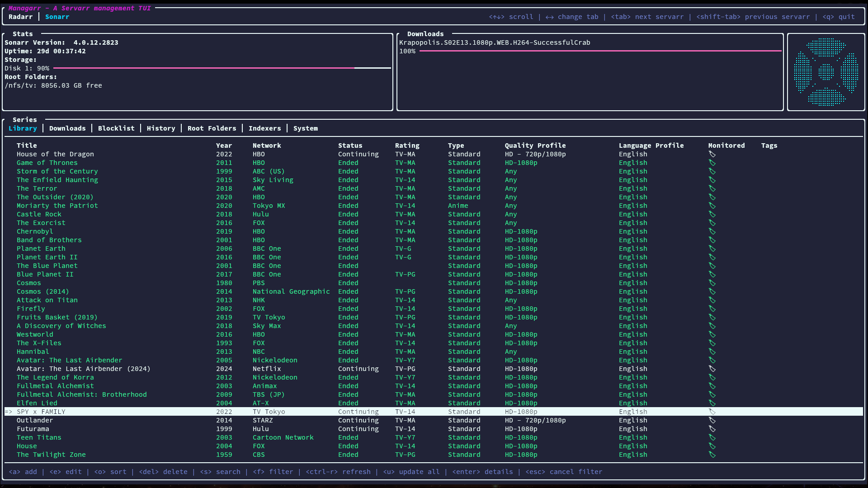Click the monitored icon for Westworld
This screenshot has width=868, height=488.
click(712, 334)
